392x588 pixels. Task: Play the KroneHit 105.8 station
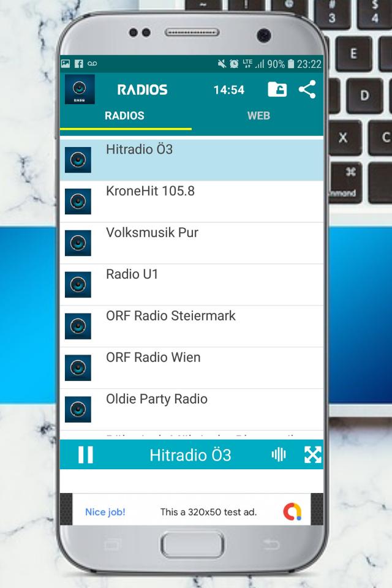[x=192, y=202]
